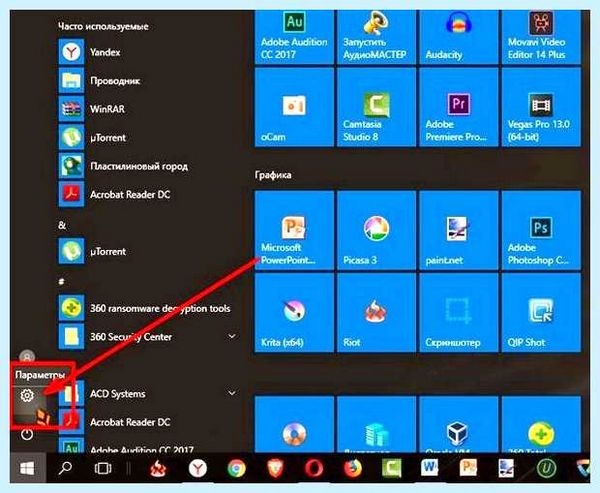The image size is (600, 493).
Task: Click the Часто используемые heading
Action: [103, 26]
